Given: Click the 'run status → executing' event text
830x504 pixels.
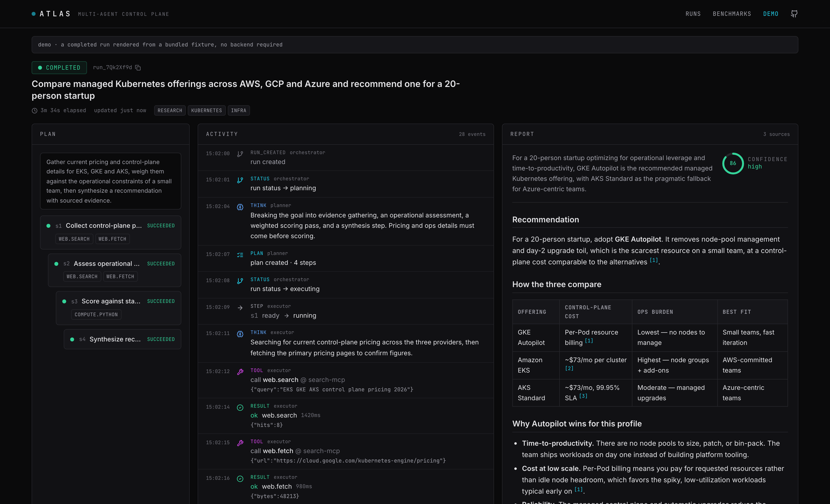Looking at the screenshot, I should tap(285, 289).
